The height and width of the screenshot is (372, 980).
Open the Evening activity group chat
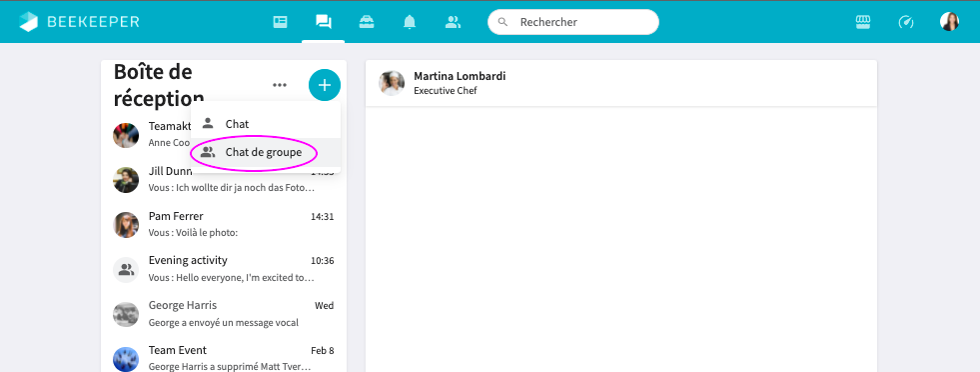224,269
